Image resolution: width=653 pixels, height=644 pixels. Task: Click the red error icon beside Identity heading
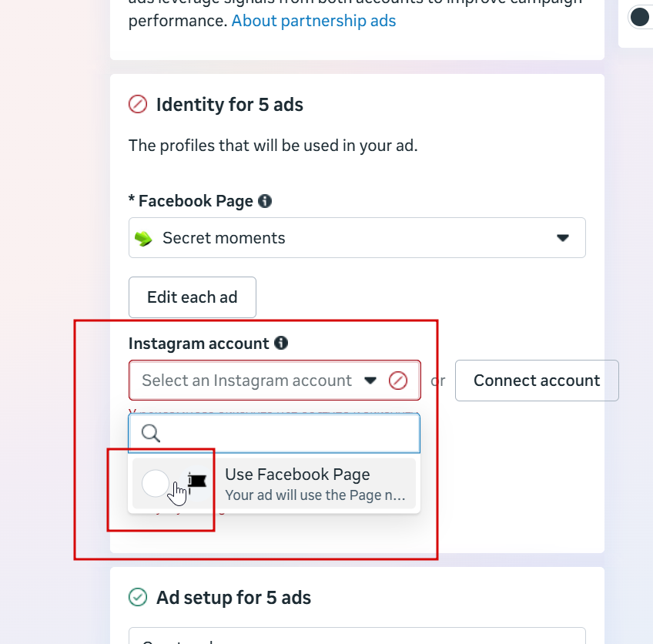137,104
